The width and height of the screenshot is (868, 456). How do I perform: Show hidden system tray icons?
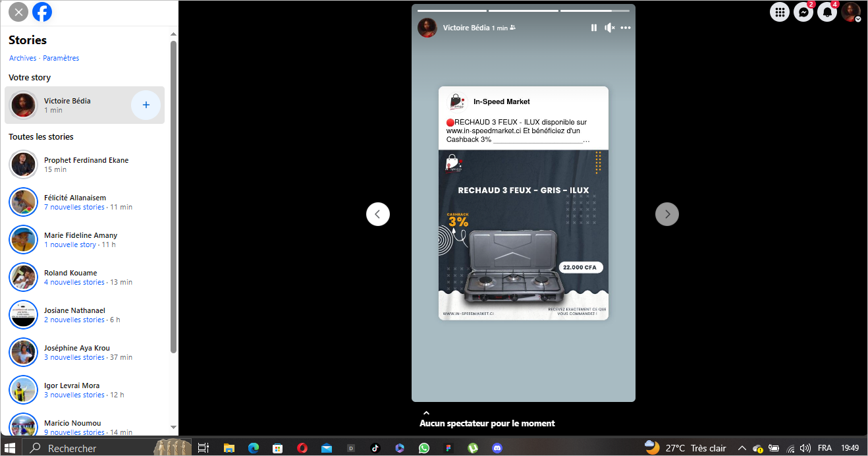point(742,448)
